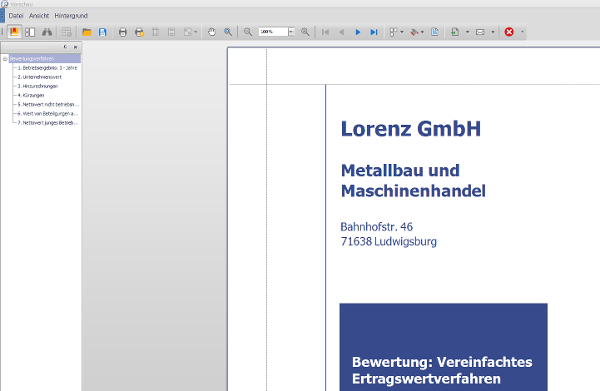Toggle the document map bookmark icon
The height and width of the screenshot is (391, 600).
[x=15, y=32]
